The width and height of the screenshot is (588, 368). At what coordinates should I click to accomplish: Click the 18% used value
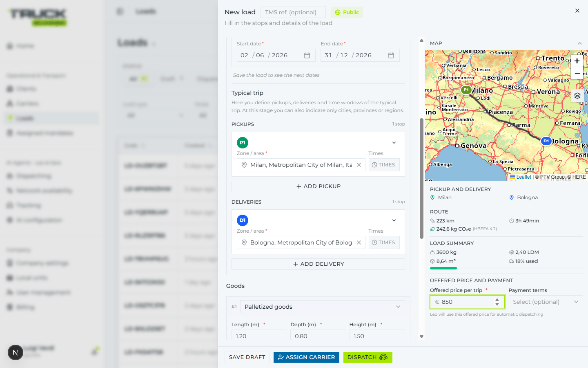pyautogui.click(x=526, y=261)
